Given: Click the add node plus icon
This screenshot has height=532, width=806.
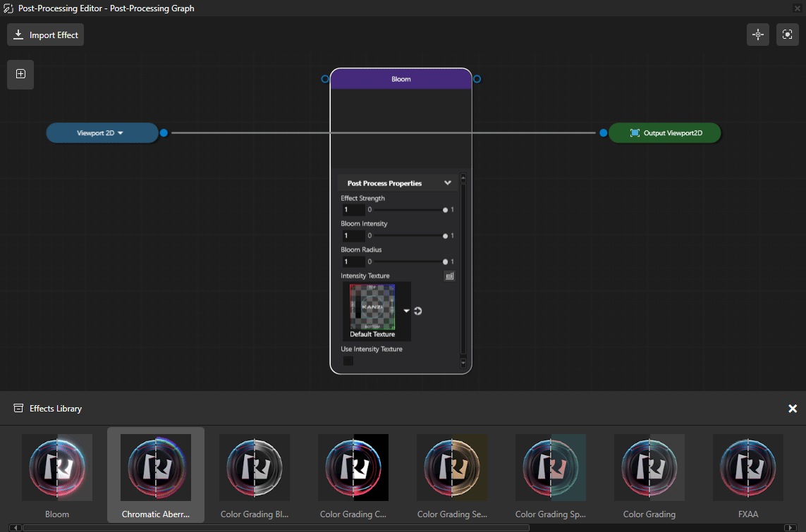Looking at the screenshot, I should [x=20, y=74].
